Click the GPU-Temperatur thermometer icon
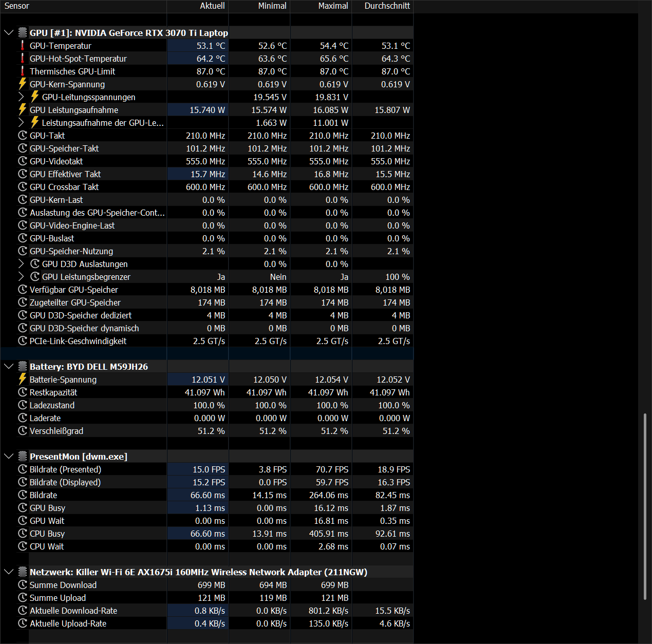Screen dimensions: 652x644 23,46
